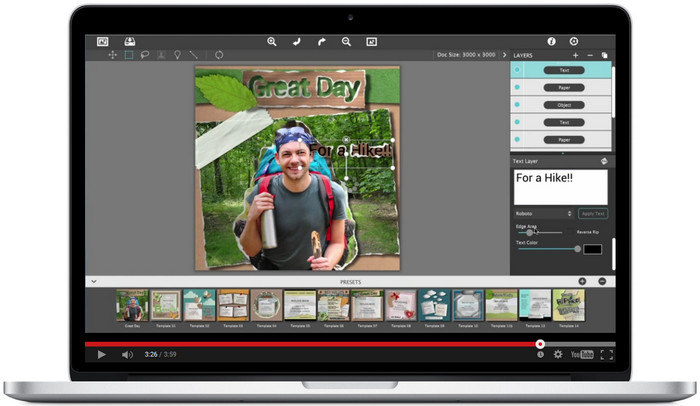The height and width of the screenshot is (406, 700).
Task: Open YouTube settings gear menu
Action: click(558, 354)
